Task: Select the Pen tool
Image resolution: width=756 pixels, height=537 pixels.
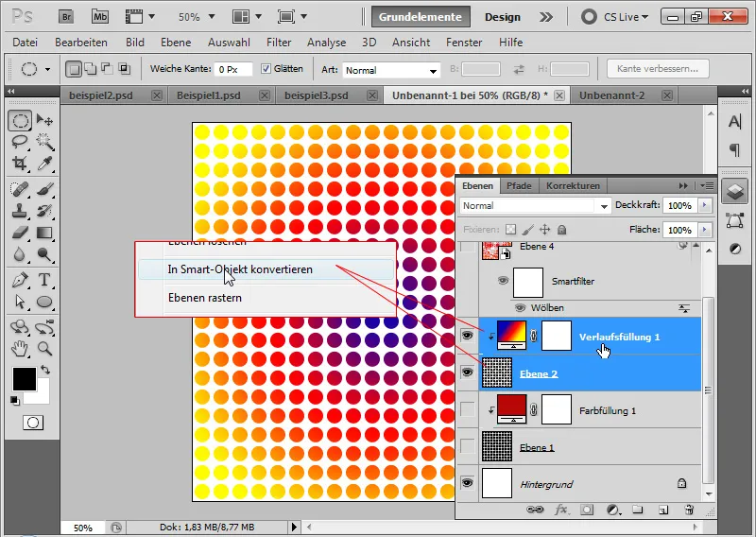Action: coord(20,280)
